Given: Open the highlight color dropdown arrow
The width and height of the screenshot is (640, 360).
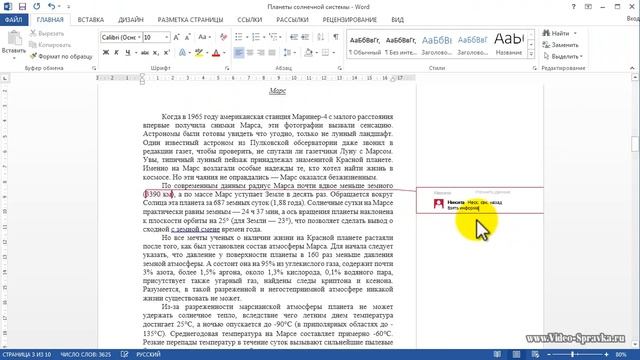Looking at the screenshot, I should [x=206, y=53].
